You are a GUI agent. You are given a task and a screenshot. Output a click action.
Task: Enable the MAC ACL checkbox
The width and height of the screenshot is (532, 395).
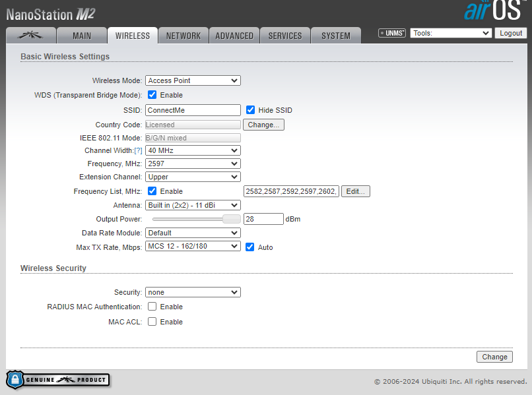pos(152,322)
